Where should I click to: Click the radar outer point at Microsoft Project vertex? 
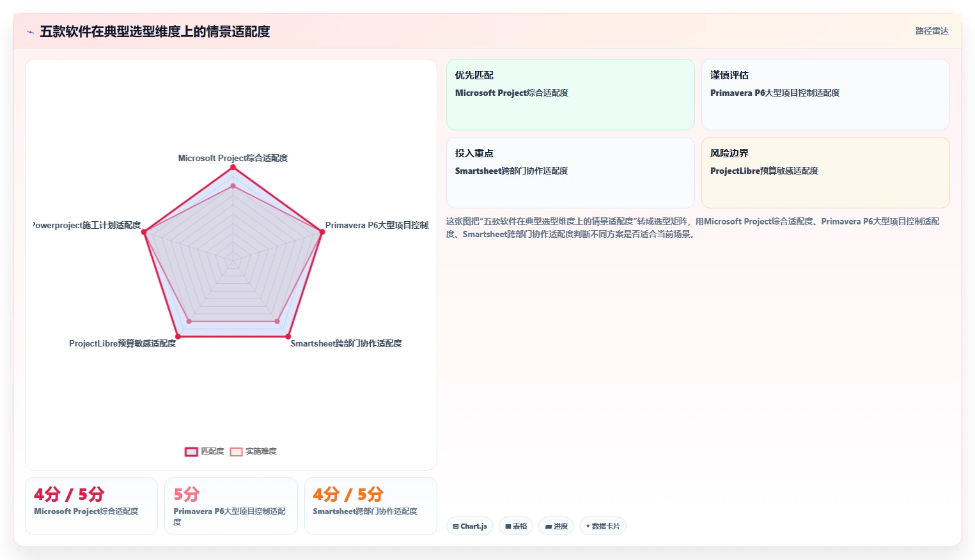click(x=233, y=167)
